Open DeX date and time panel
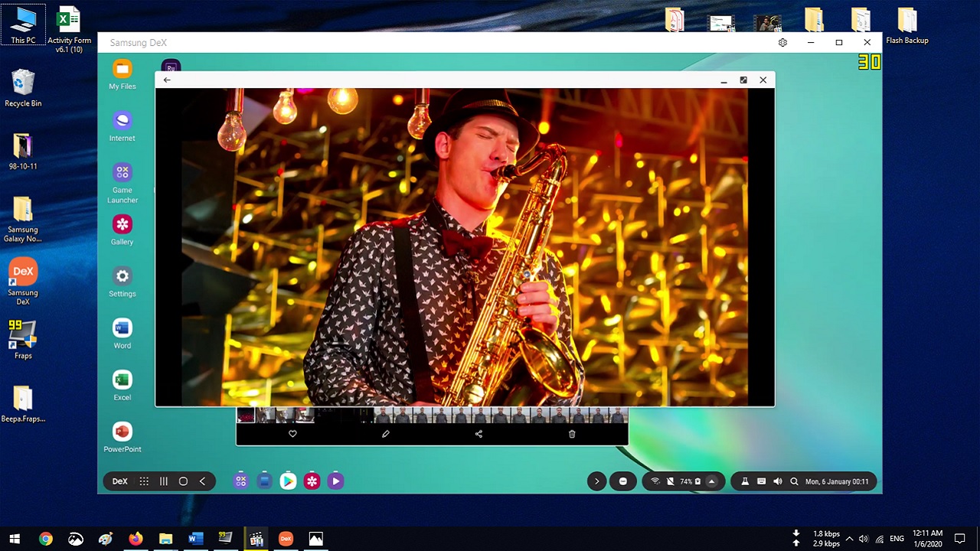980x551 pixels. pyautogui.click(x=837, y=481)
